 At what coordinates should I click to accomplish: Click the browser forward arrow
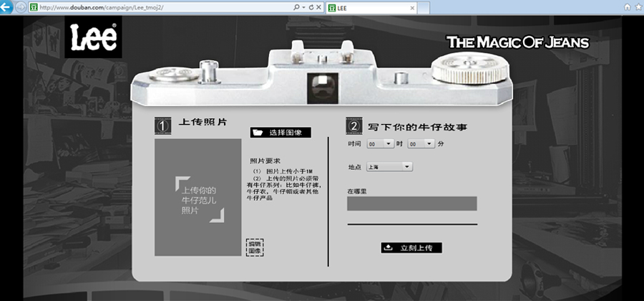pos(21,7)
